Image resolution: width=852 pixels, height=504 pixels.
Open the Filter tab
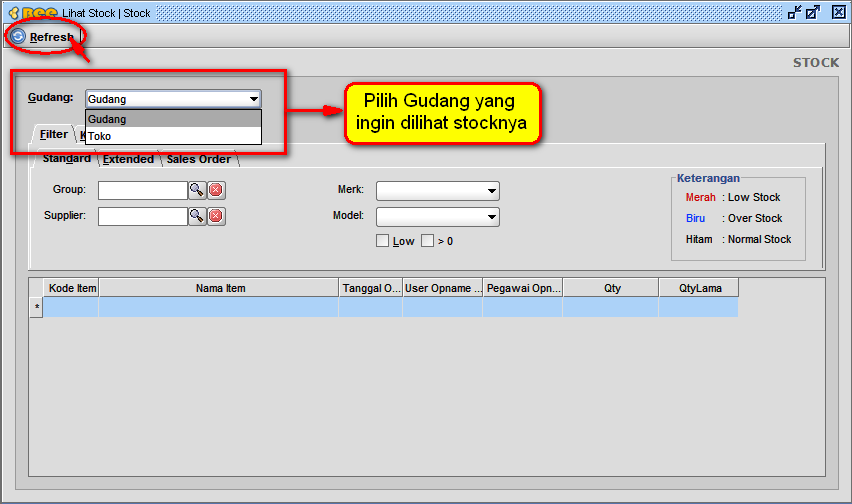[x=53, y=134]
